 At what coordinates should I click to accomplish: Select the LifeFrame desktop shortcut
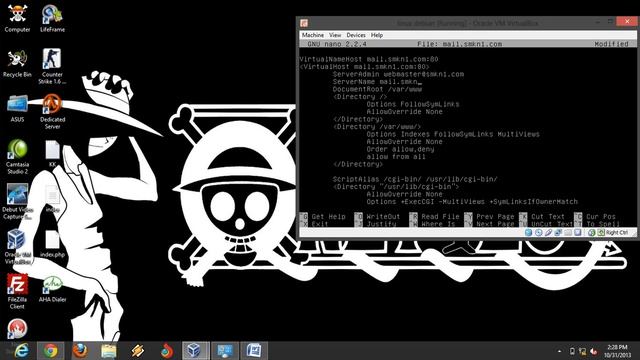click(52, 19)
